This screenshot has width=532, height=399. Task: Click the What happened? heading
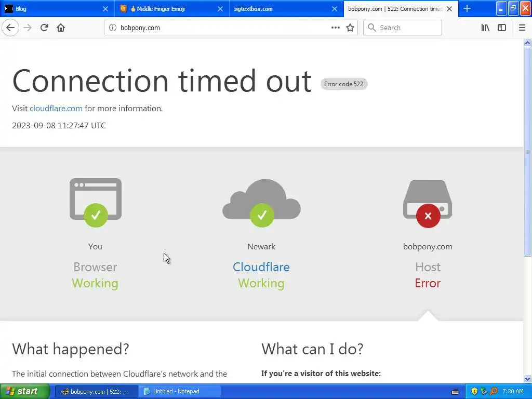(x=71, y=349)
